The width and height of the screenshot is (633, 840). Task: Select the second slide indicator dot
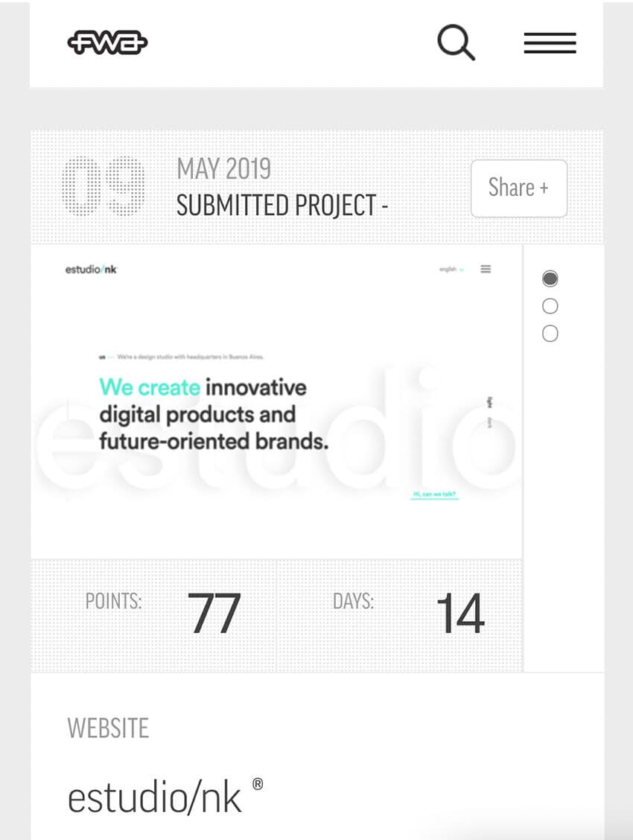pos(550,306)
